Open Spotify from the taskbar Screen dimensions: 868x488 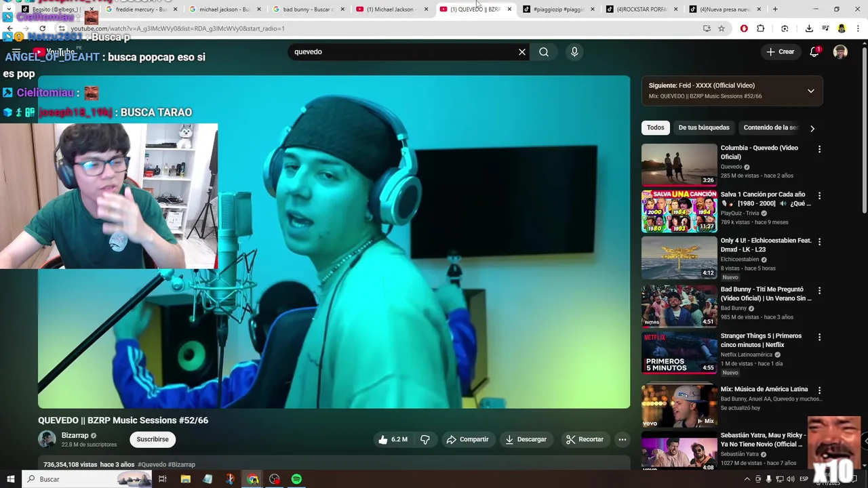pyautogui.click(x=296, y=479)
